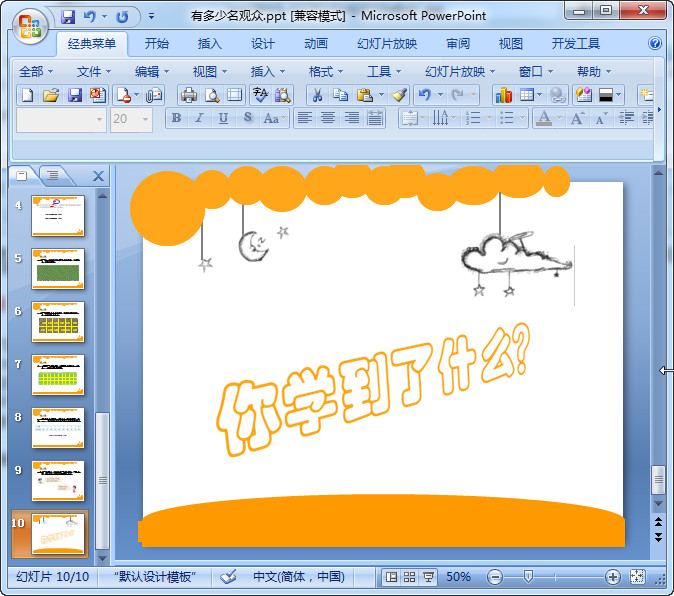The width and height of the screenshot is (674, 596).
Task: Click the Office button orb
Action: [29, 27]
